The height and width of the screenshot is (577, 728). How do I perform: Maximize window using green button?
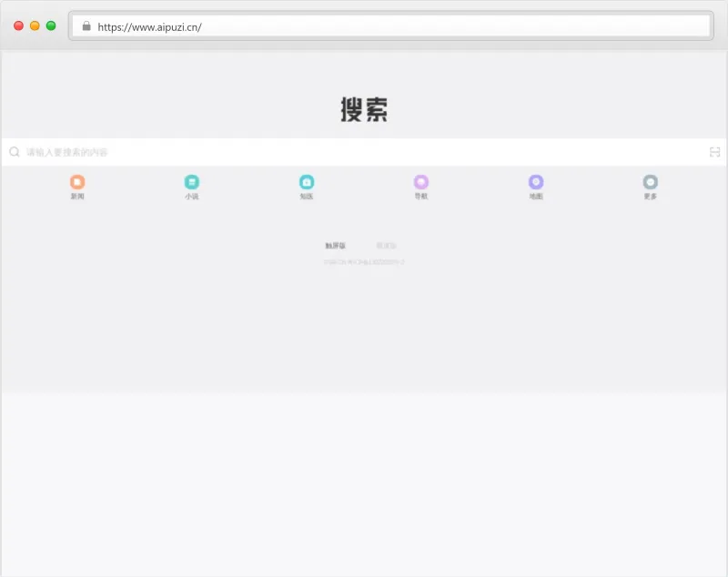pos(51,25)
